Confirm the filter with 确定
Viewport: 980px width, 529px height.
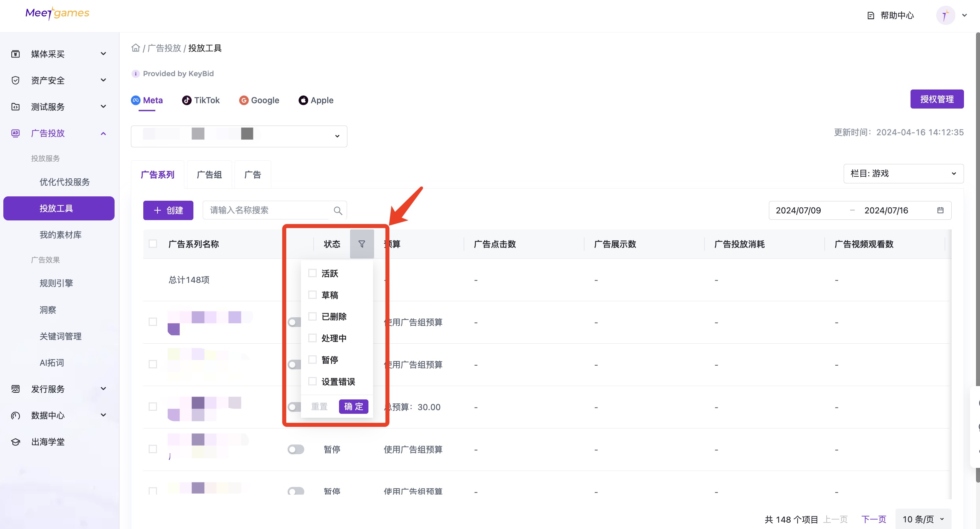pos(353,406)
